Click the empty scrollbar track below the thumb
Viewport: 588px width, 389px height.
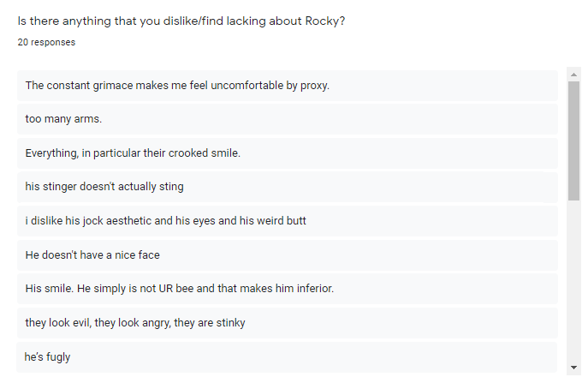click(x=573, y=283)
